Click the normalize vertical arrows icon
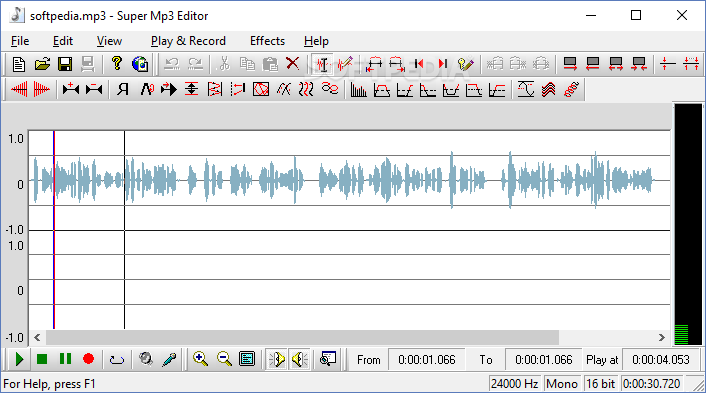 coord(191,90)
